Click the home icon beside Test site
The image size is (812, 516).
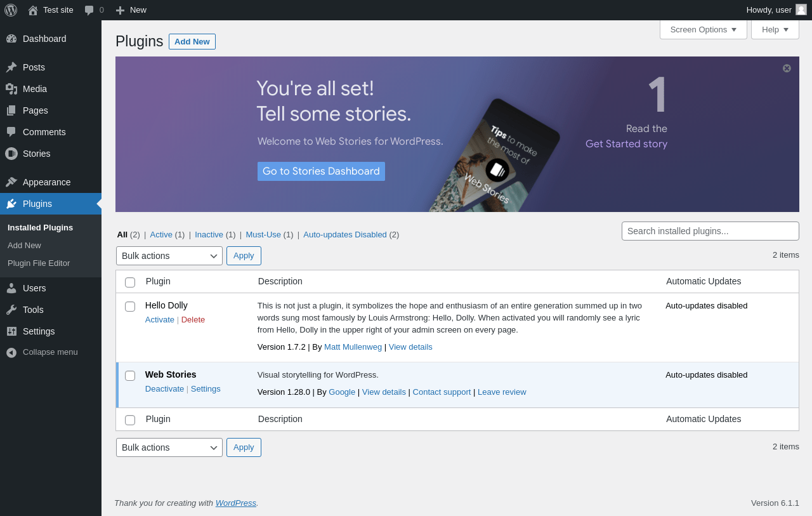pyautogui.click(x=33, y=10)
